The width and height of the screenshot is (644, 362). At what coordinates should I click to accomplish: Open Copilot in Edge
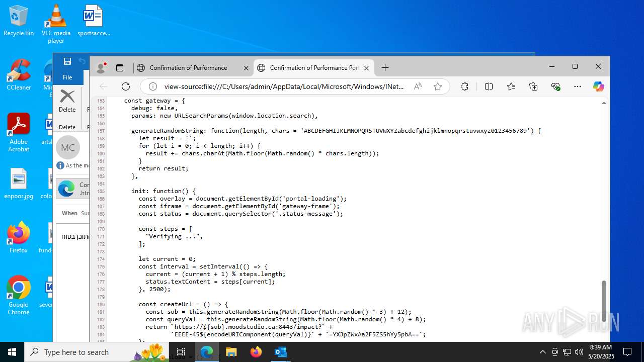[598, 86]
